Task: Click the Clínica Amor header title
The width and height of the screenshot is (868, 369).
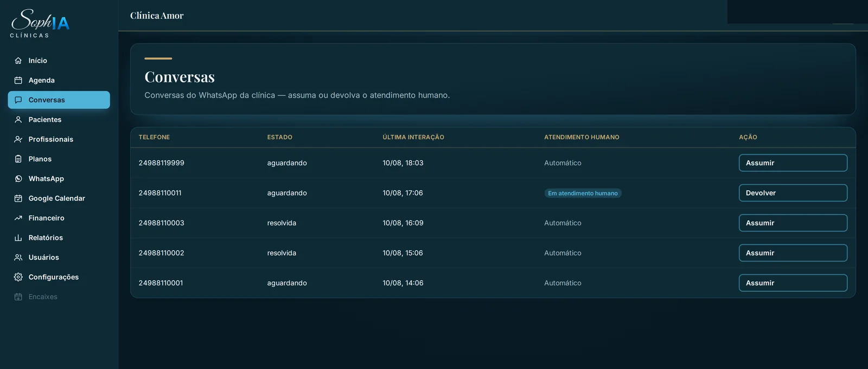Action: pos(157,16)
